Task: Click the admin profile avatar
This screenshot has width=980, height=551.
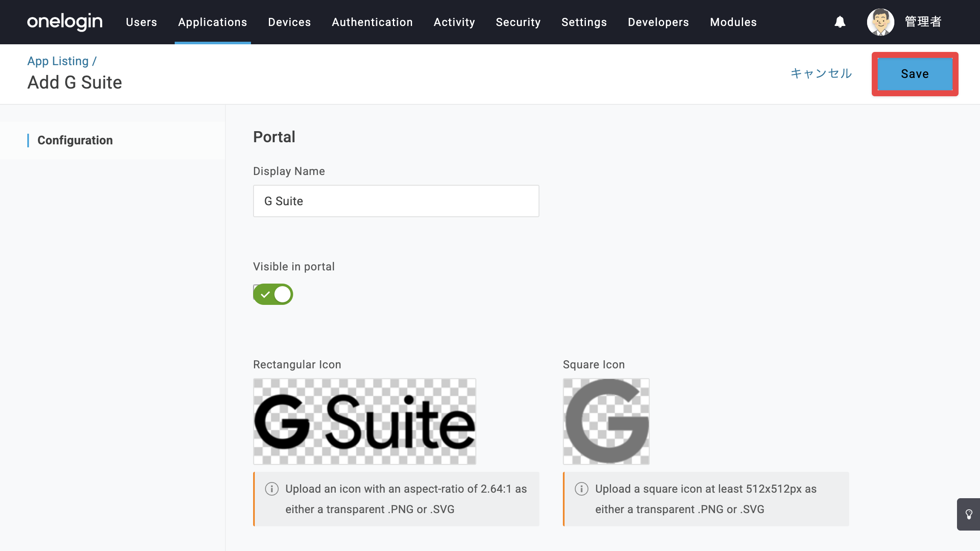Action: (x=880, y=22)
